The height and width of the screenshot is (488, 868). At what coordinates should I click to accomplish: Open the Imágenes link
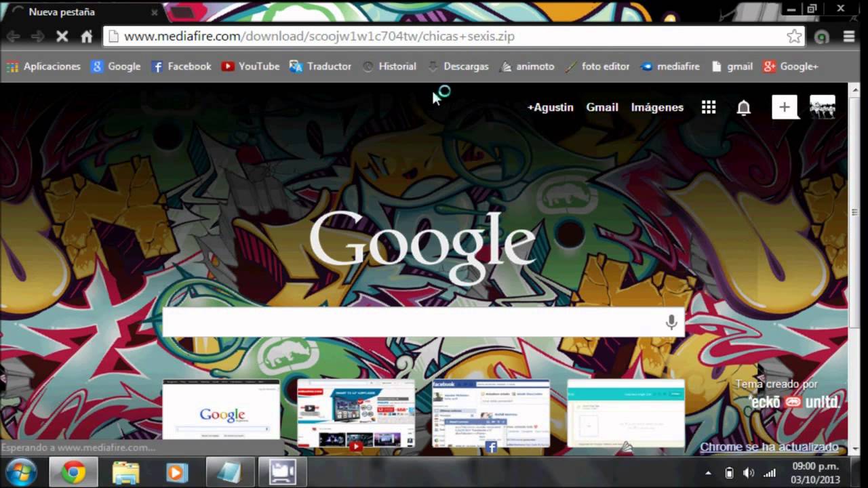point(657,107)
